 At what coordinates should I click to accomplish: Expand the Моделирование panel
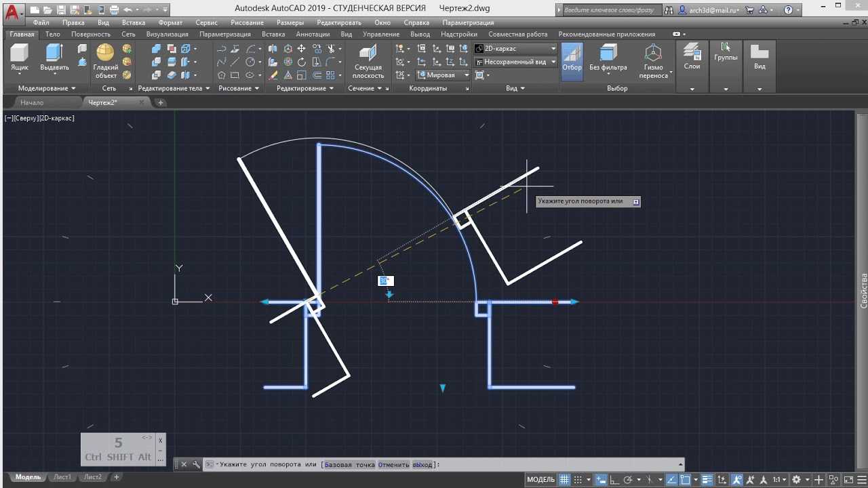coord(46,88)
